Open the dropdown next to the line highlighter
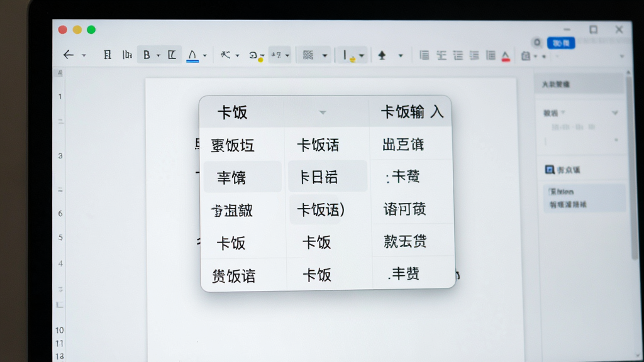Viewport: 644px width, 362px height. 362,55
